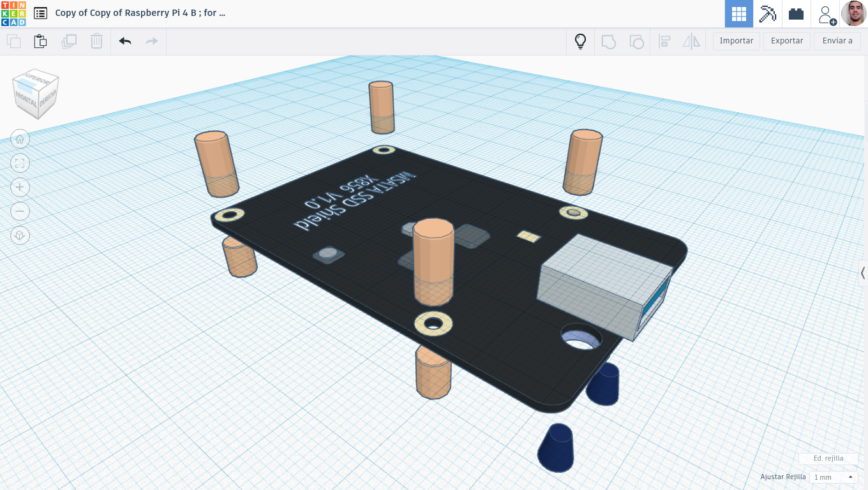Click the Delete trash icon

pos(96,41)
